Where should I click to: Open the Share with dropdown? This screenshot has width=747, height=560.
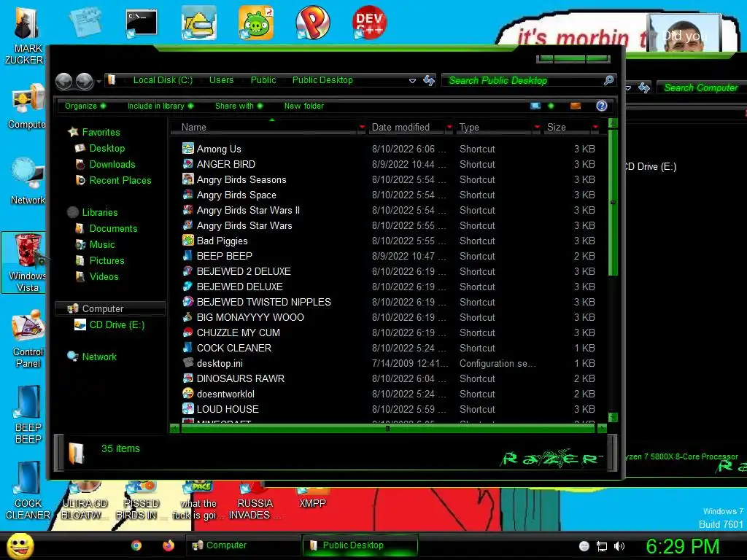239,106
